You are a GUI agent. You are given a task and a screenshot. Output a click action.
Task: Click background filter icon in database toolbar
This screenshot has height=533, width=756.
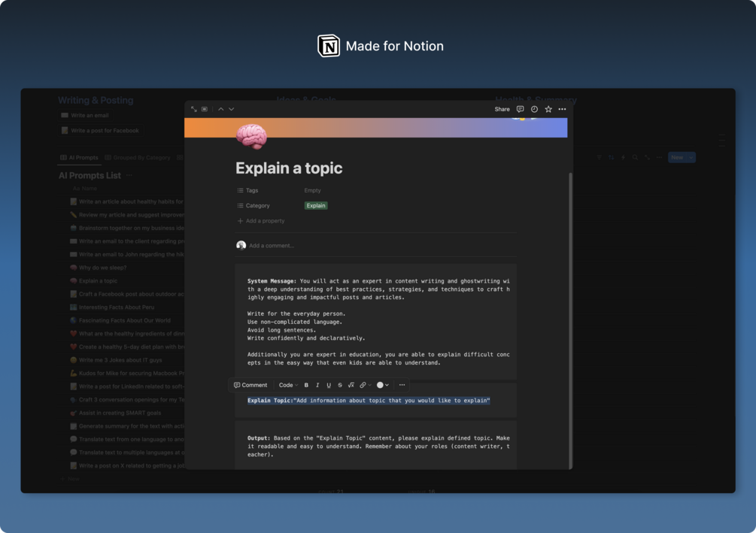[x=599, y=158]
